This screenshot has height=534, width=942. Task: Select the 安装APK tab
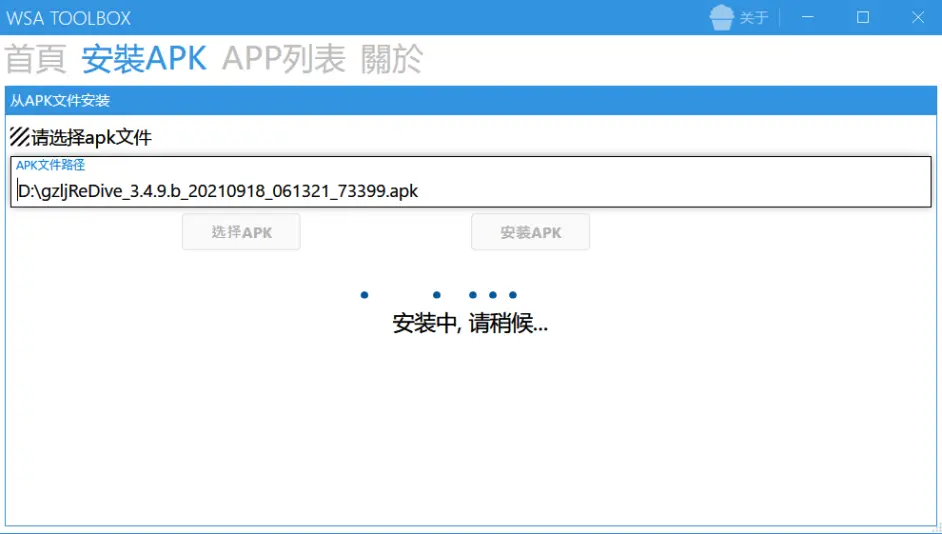144,59
